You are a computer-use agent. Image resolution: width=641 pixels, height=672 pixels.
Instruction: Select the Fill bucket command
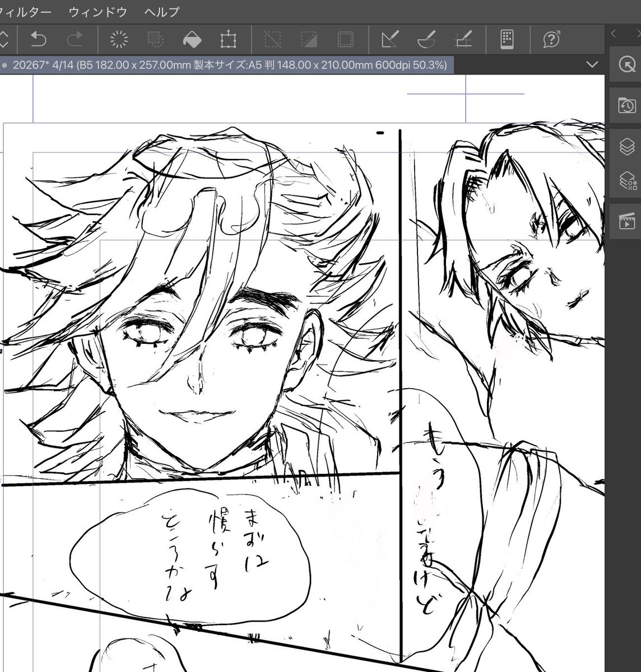(192, 39)
